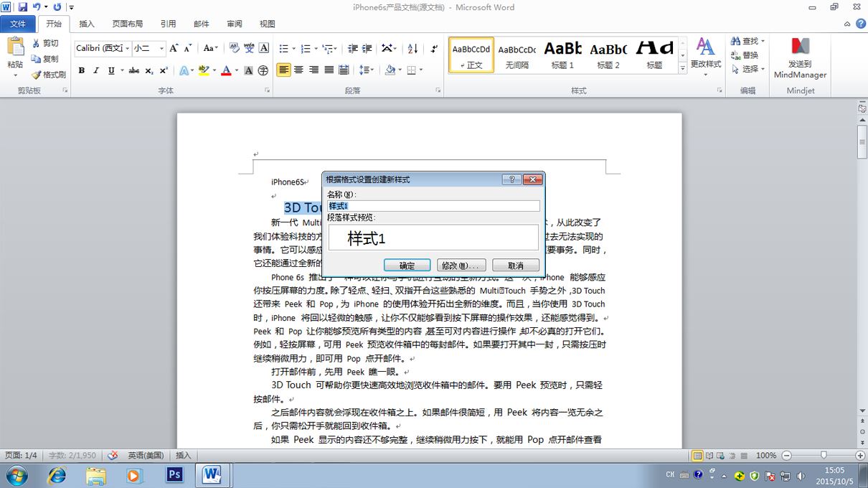Select Justify alignment
868x488 pixels.
point(329,70)
